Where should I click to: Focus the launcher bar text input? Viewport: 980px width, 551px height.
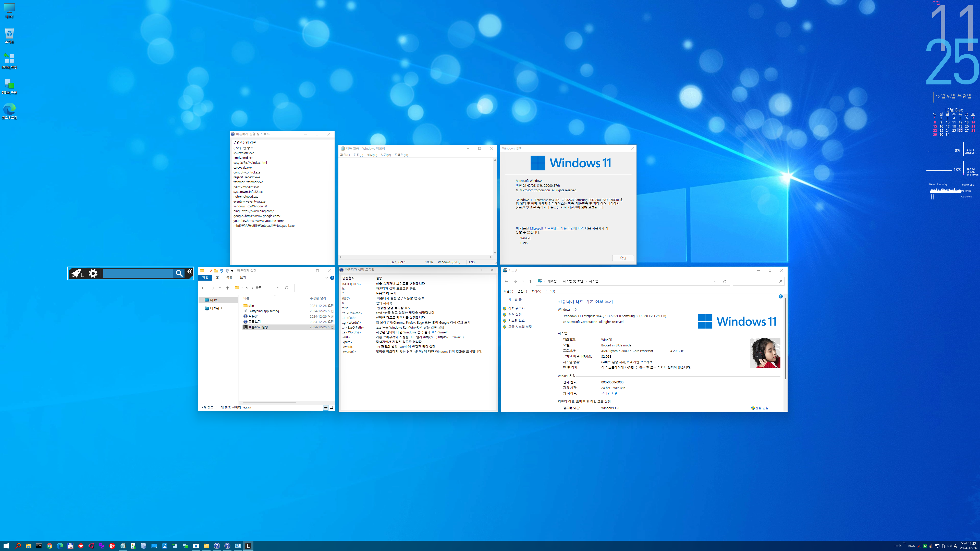[x=139, y=273]
